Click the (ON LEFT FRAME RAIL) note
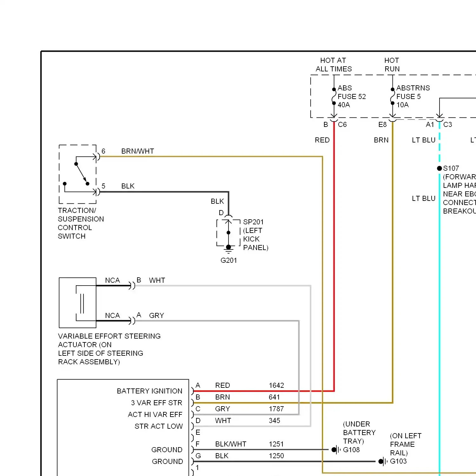Viewport: 476px width, 476px height. (406, 445)
